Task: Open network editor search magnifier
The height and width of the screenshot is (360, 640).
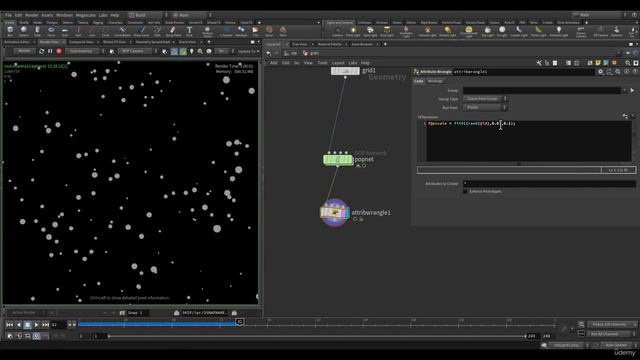Action: point(628,63)
